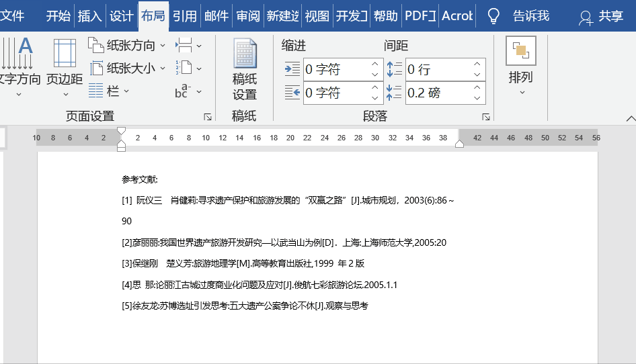Click reference [4] 思那 line
Viewport: 636px width, 364px height.
(260, 285)
